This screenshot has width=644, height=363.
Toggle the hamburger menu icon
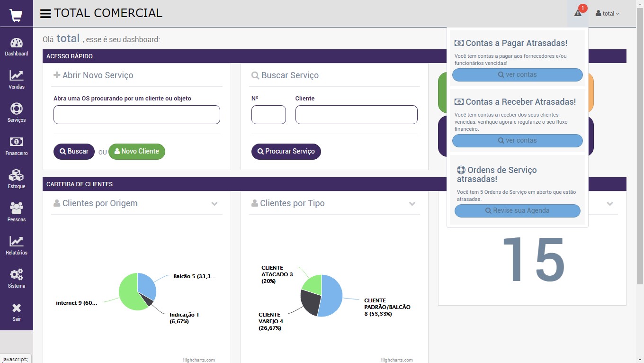45,14
